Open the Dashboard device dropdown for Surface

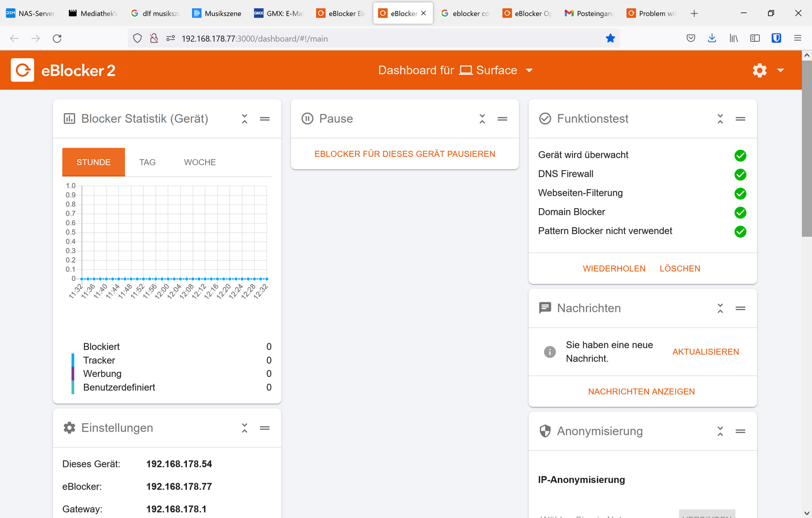(x=455, y=71)
